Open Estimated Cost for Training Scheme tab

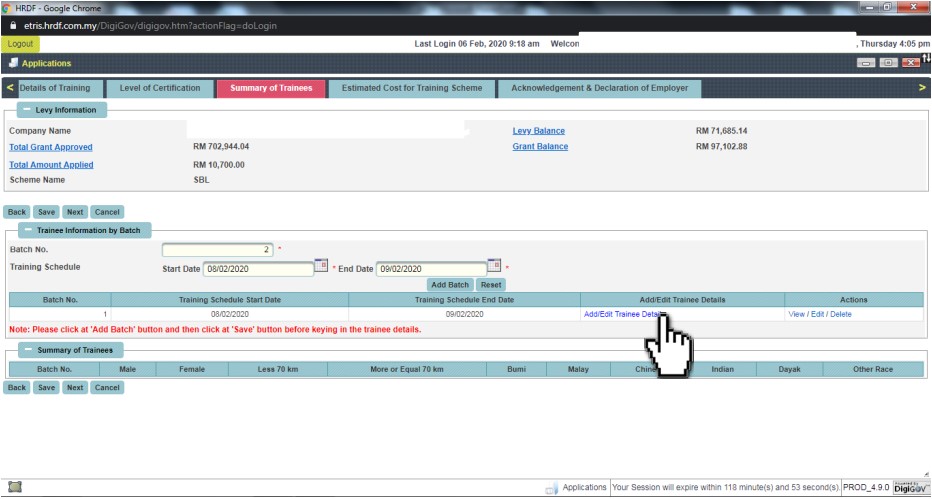pyautogui.click(x=412, y=88)
